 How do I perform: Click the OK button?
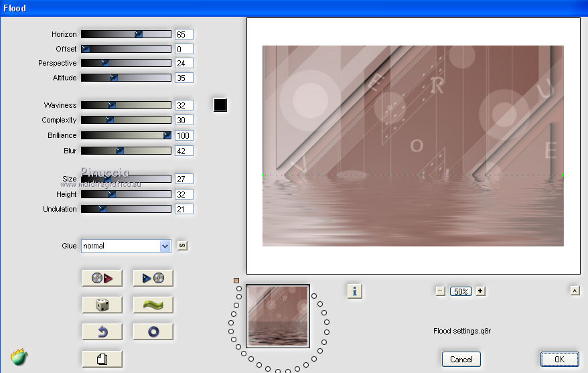coord(559,359)
